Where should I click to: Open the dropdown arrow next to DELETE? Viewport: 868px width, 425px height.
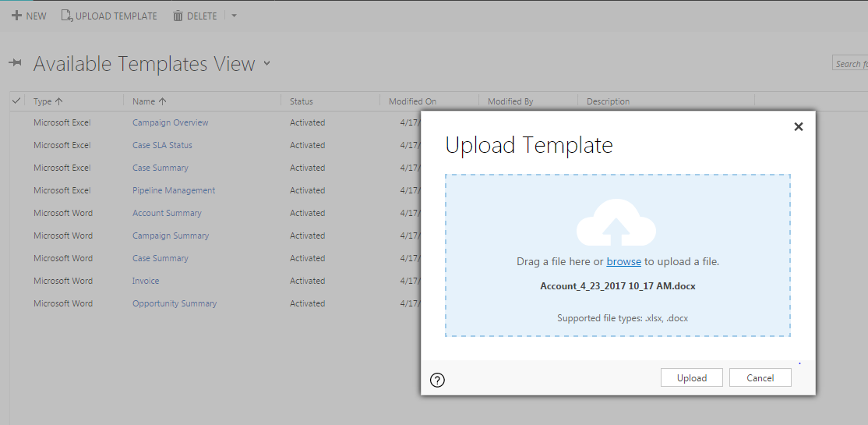[x=234, y=16]
